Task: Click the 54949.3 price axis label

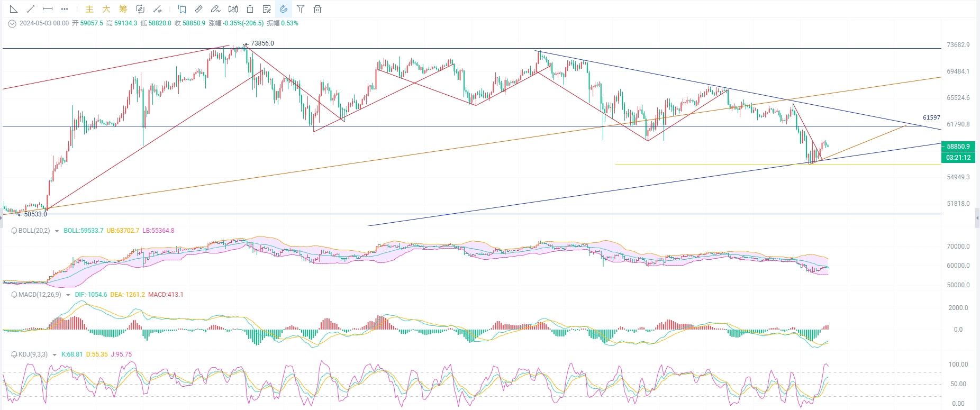Action: 958,177
